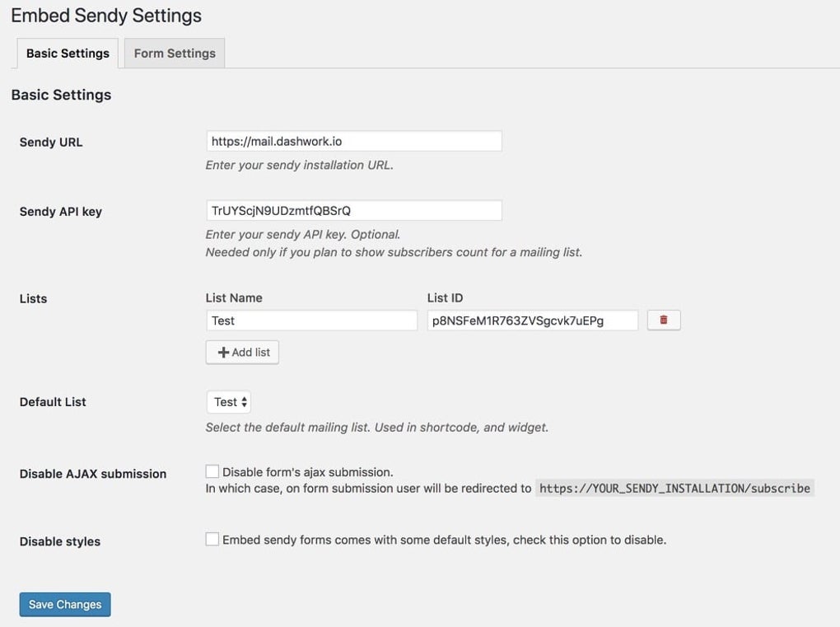Click the List ID column header
Viewport: 840px width, 627px height.
(x=443, y=297)
